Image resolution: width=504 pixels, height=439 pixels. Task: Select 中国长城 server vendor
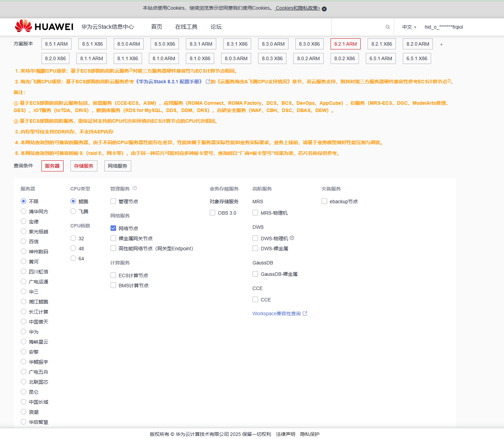click(23, 402)
